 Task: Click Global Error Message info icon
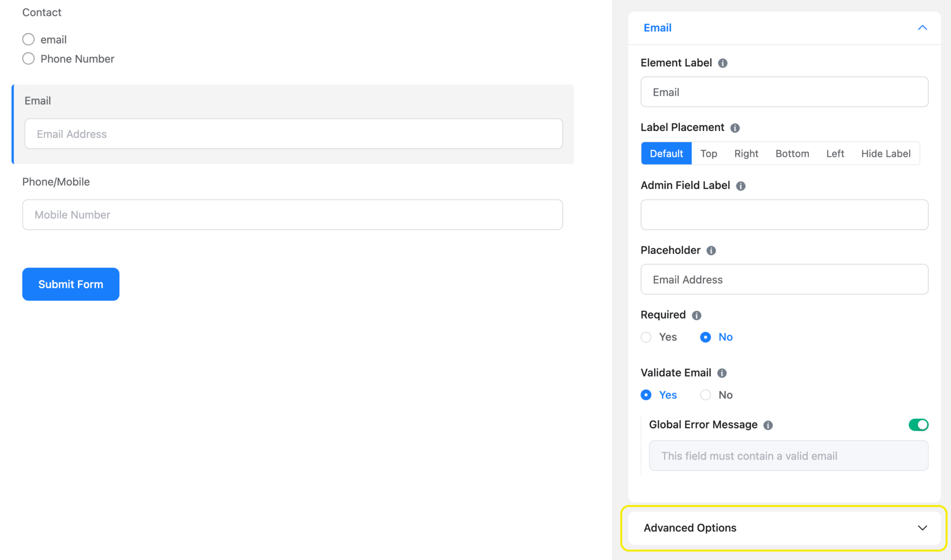click(x=768, y=425)
